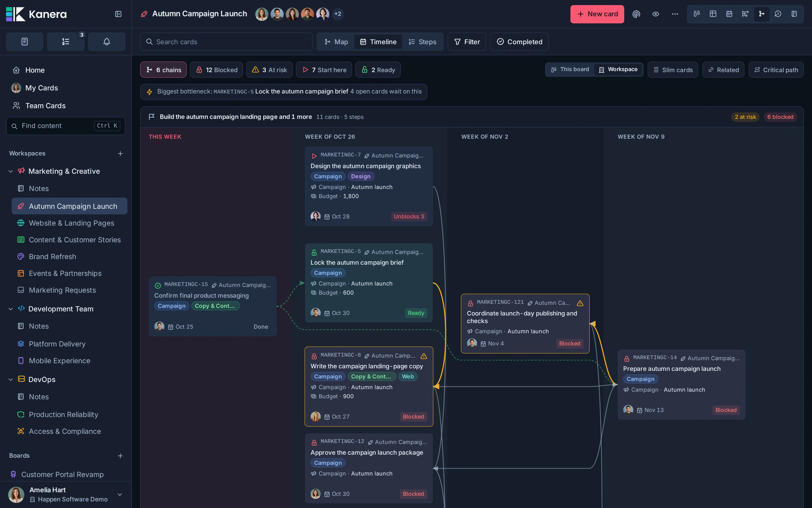812x508 pixels.
Task: Select the dependency chains view icon
Action: [x=762, y=14]
